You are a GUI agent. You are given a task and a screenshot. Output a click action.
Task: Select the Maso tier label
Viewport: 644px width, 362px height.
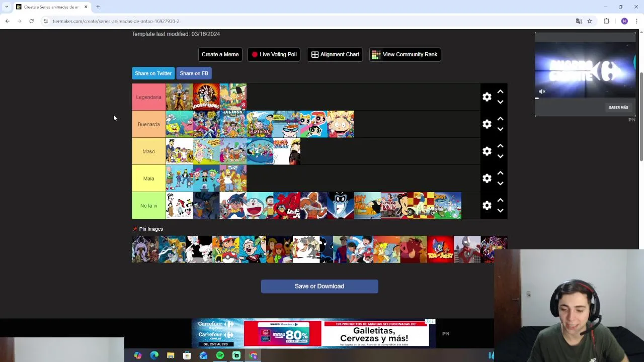pos(148,151)
